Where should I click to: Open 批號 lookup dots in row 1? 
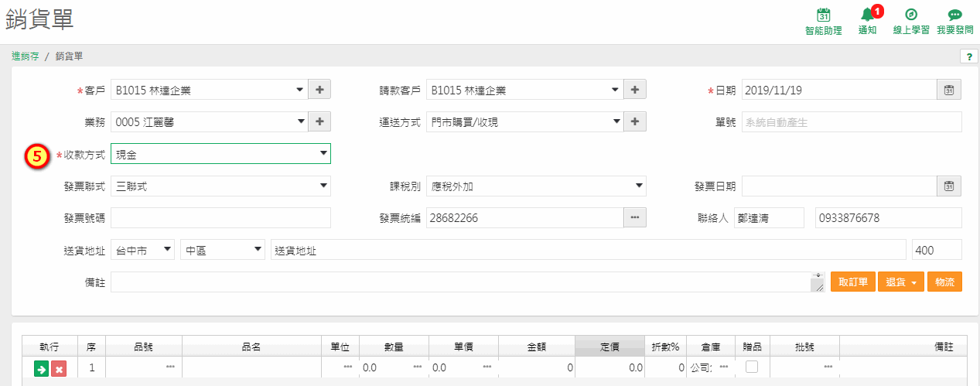[x=828, y=367]
